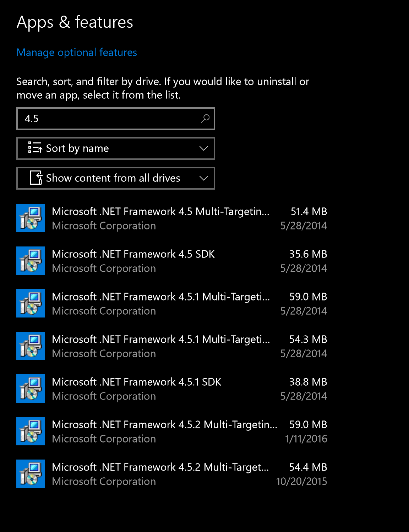Image resolution: width=409 pixels, height=532 pixels.
Task: Click the .NET Framework 4.5 SDK installer icon
Action: point(31,261)
